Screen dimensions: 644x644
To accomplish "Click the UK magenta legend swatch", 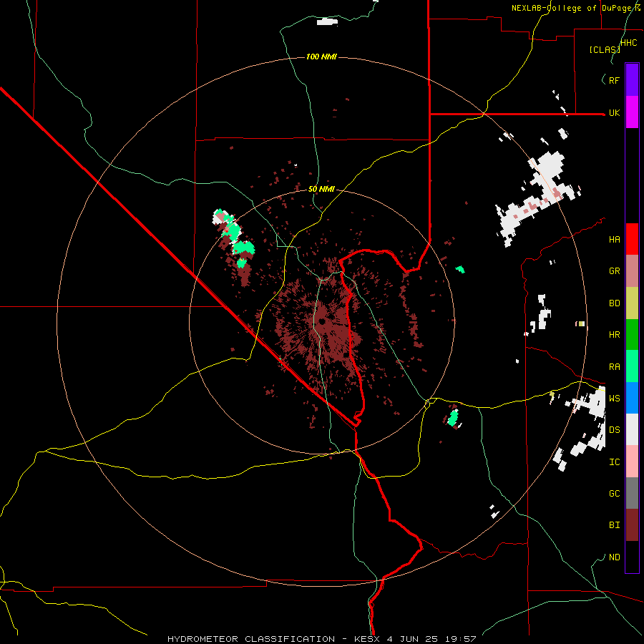I will 632,112.
